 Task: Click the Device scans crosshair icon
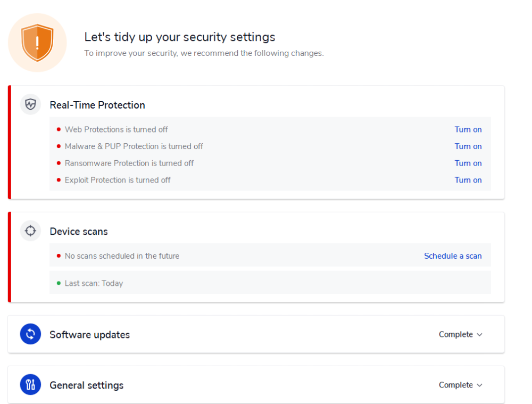pyautogui.click(x=30, y=231)
